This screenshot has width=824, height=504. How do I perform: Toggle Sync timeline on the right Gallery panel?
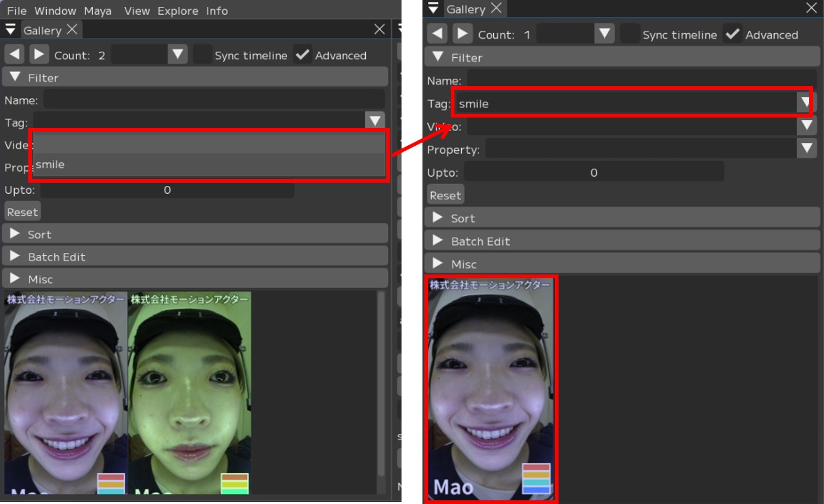pos(629,34)
